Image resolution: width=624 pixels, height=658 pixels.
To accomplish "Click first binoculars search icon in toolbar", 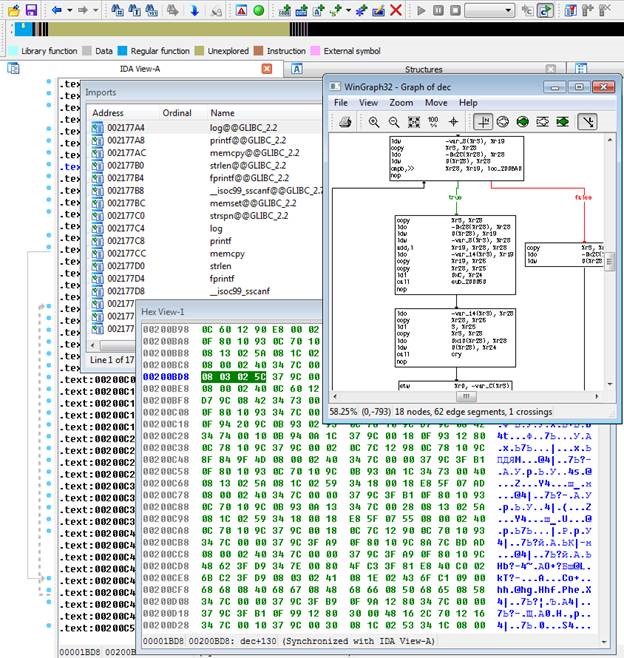I will 117,10.
